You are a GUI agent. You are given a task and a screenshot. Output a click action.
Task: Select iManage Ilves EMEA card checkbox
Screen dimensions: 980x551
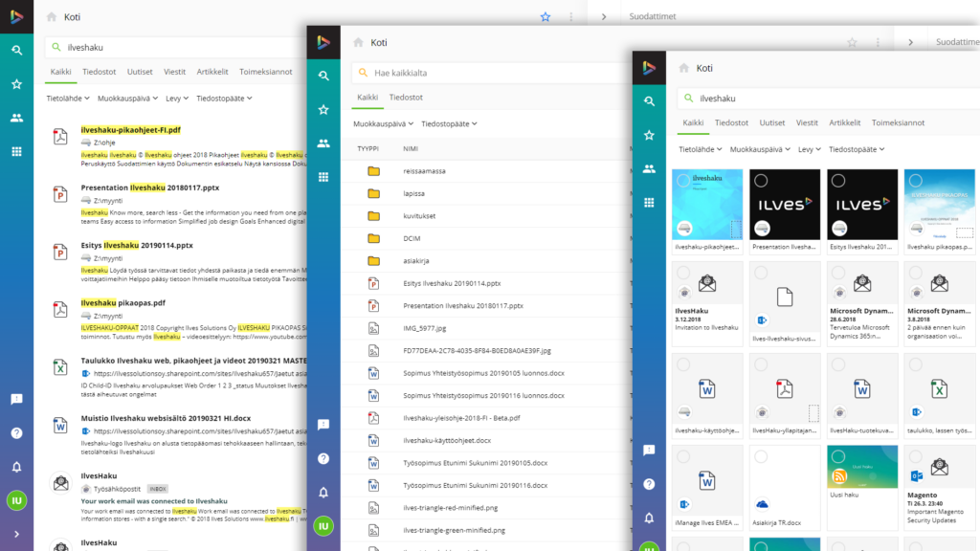683,456
